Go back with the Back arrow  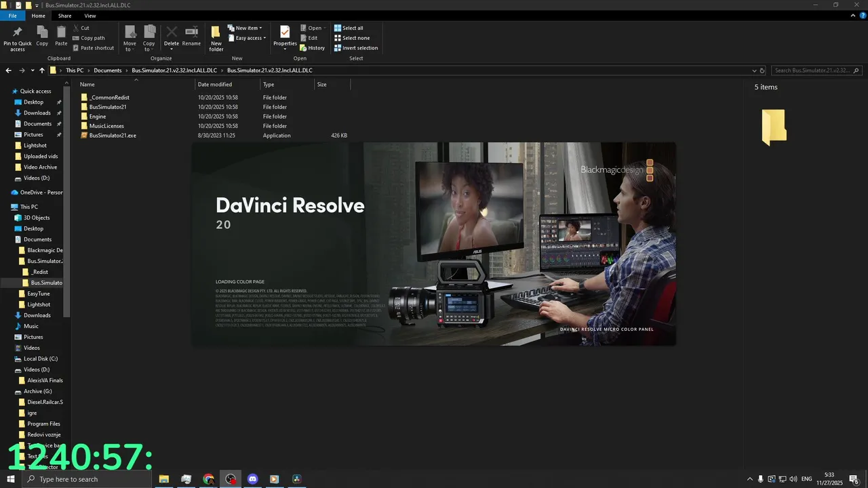pyautogui.click(x=9, y=70)
